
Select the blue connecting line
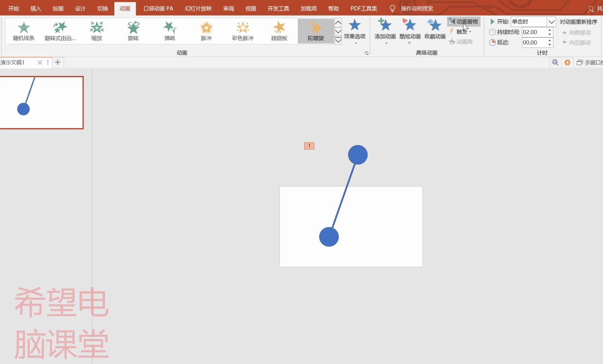point(343,196)
